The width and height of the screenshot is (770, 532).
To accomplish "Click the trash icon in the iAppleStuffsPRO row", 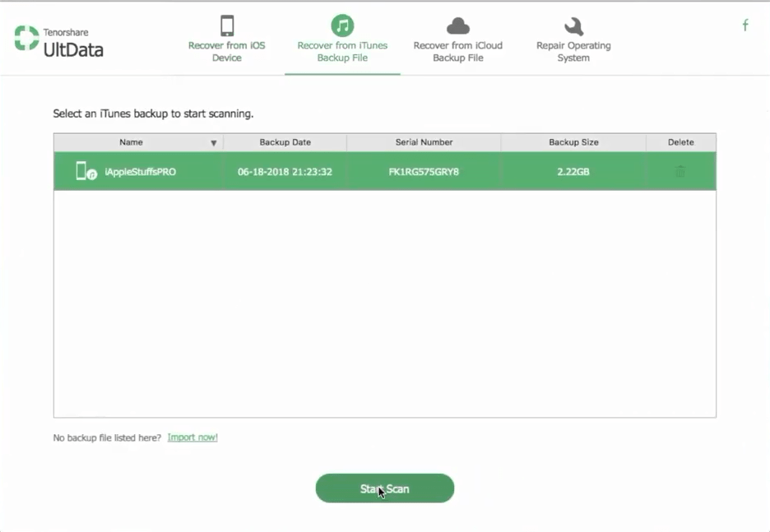I will pyautogui.click(x=680, y=172).
